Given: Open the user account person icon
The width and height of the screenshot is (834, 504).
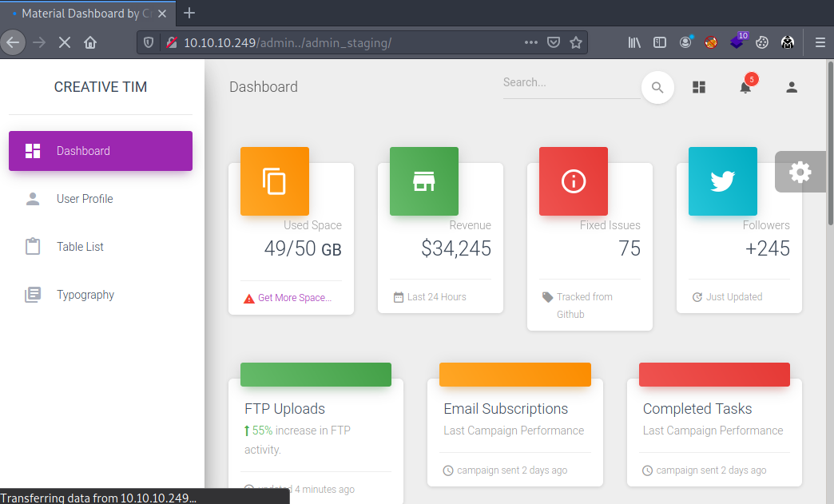Looking at the screenshot, I should coord(792,87).
